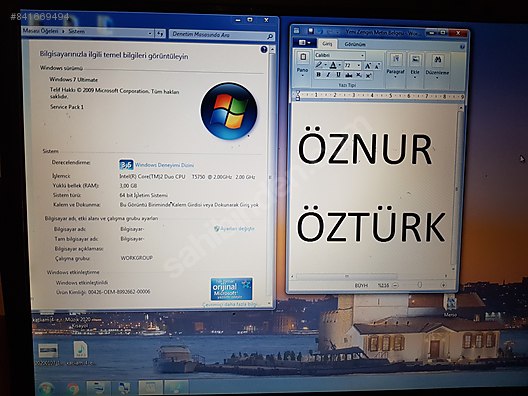Open the Merso desktop icon
The height and width of the screenshot is (396, 528).
pos(451,303)
